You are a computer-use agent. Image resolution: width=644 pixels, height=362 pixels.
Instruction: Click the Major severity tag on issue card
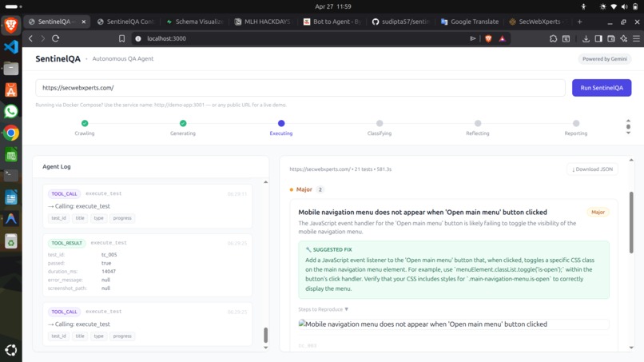598,212
